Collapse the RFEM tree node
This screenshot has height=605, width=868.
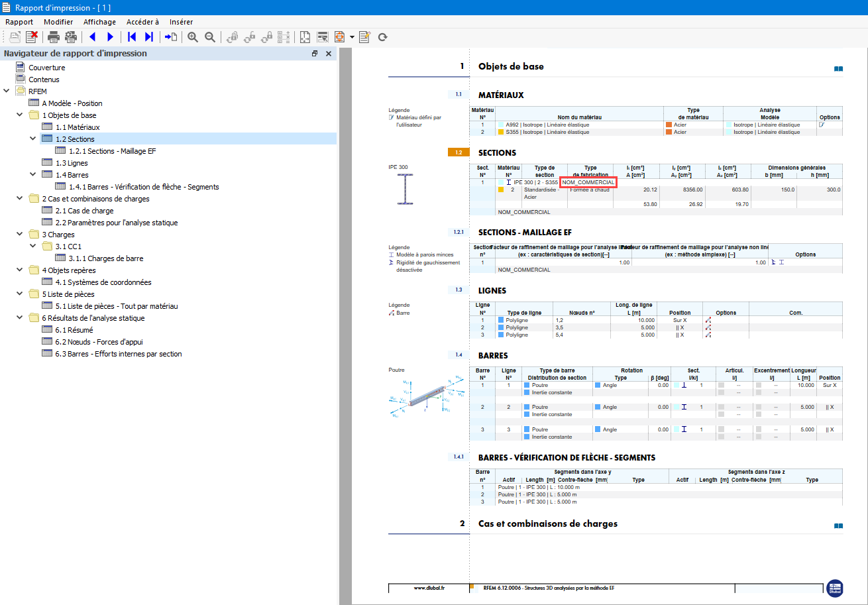point(7,91)
